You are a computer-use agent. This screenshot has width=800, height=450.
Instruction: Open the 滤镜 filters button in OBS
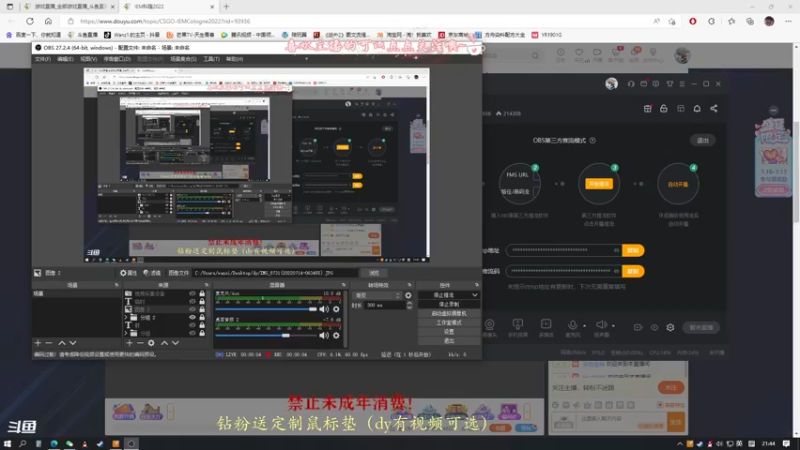click(x=152, y=273)
